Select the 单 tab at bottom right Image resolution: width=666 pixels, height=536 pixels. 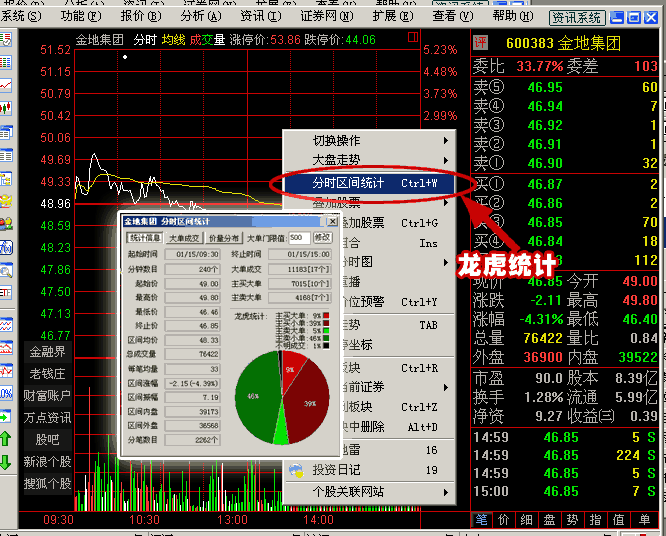[x=645, y=519]
